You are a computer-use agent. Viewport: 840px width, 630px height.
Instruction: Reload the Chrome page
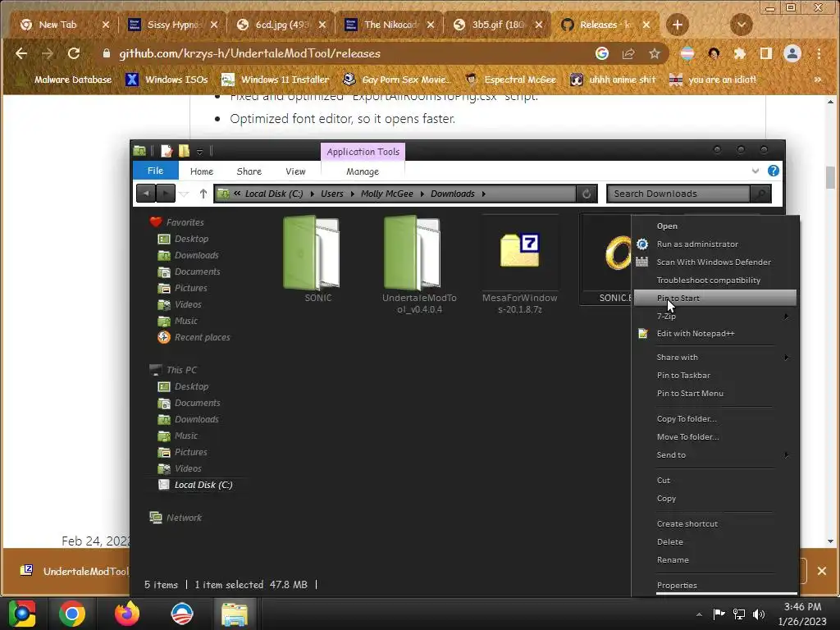pyautogui.click(x=74, y=53)
